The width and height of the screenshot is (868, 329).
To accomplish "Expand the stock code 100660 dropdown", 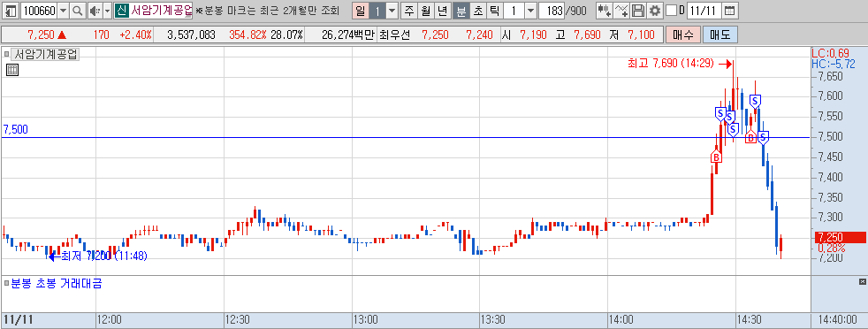I will coord(63,11).
